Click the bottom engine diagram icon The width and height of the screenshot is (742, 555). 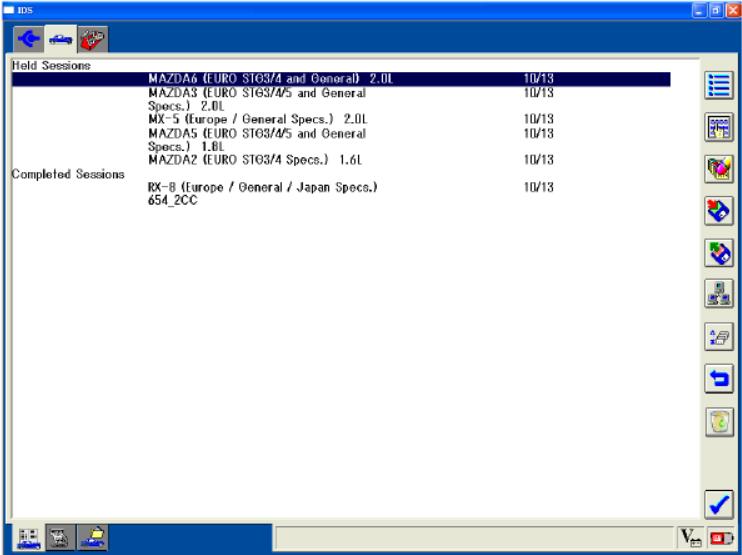[x=60, y=538]
